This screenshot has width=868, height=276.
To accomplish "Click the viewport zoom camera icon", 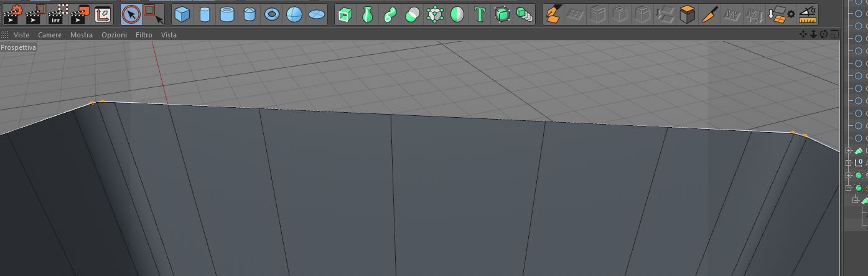I will [813, 34].
